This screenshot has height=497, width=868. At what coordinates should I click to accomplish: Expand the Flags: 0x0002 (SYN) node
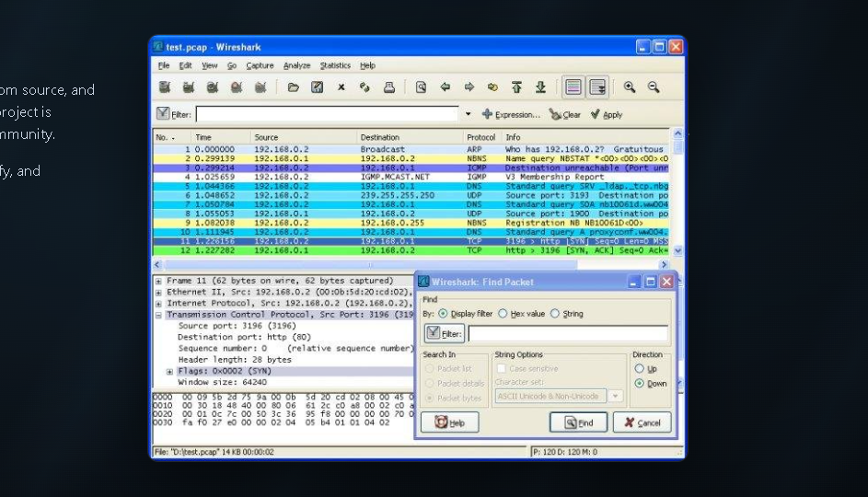pyautogui.click(x=170, y=371)
